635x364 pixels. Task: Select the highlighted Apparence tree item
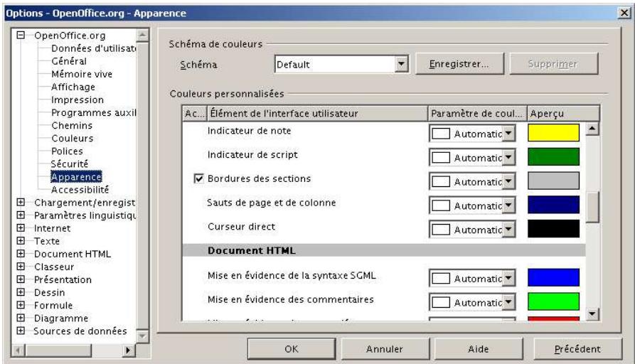pyautogui.click(x=76, y=177)
